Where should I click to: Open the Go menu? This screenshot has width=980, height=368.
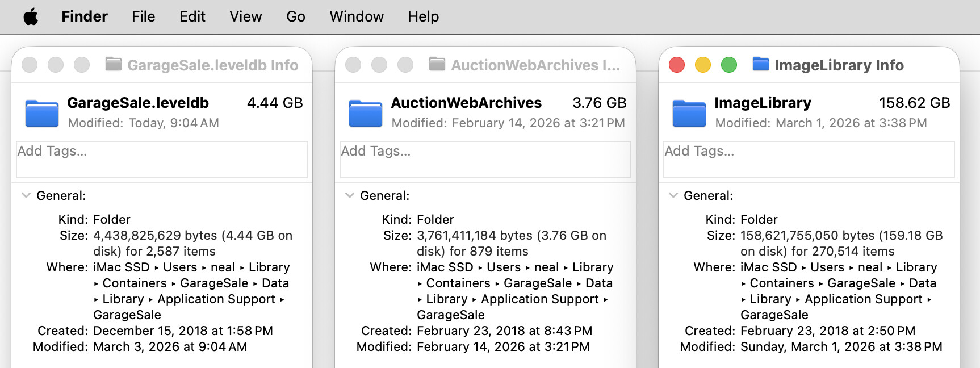[295, 16]
